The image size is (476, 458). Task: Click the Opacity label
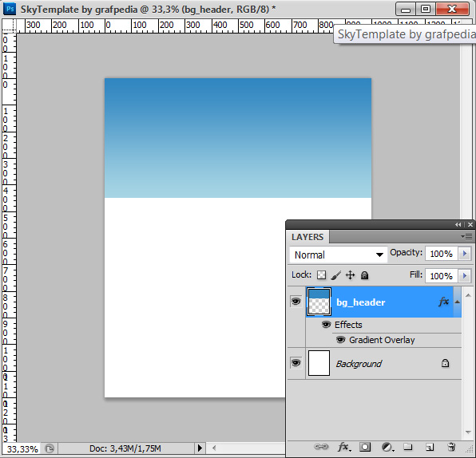(406, 252)
